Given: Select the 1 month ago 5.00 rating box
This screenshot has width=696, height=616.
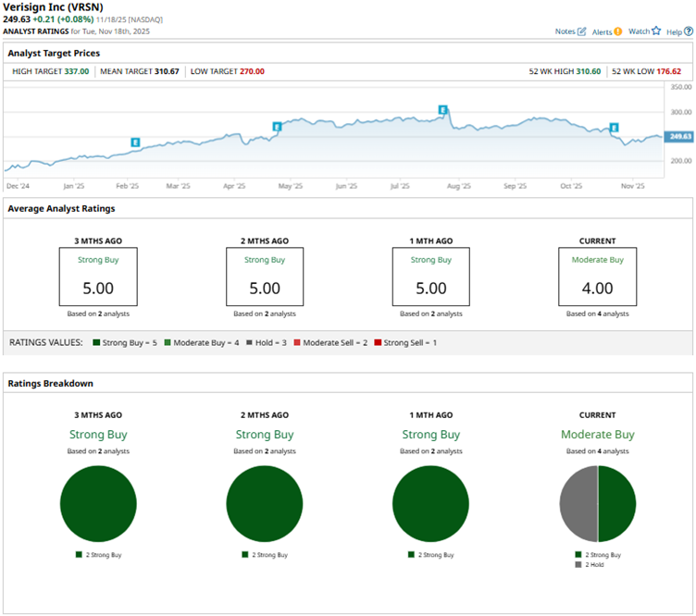Looking at the screenshot, I should pos(430,277).
